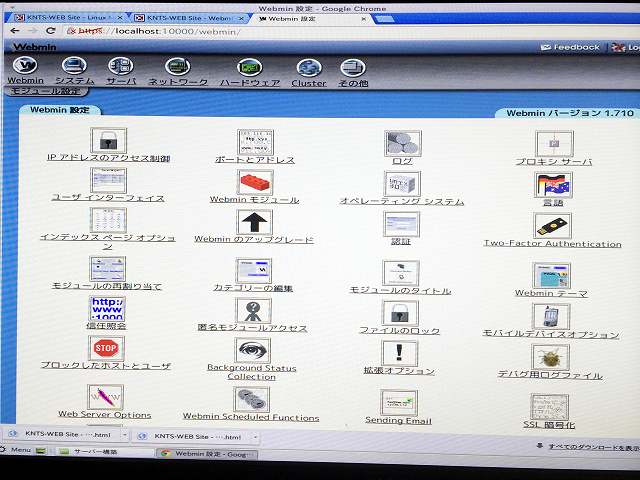640x480 pixels.
Task: Select the その他 category in the top navigation
Action: pyautogui.click(x=353, y=73)
